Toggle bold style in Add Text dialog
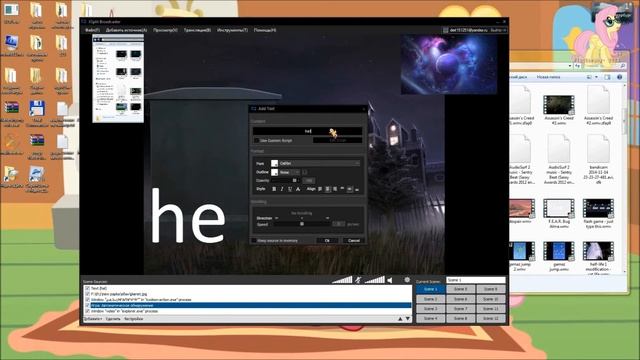This screenshot has width=640, height=360. [274, 189]
